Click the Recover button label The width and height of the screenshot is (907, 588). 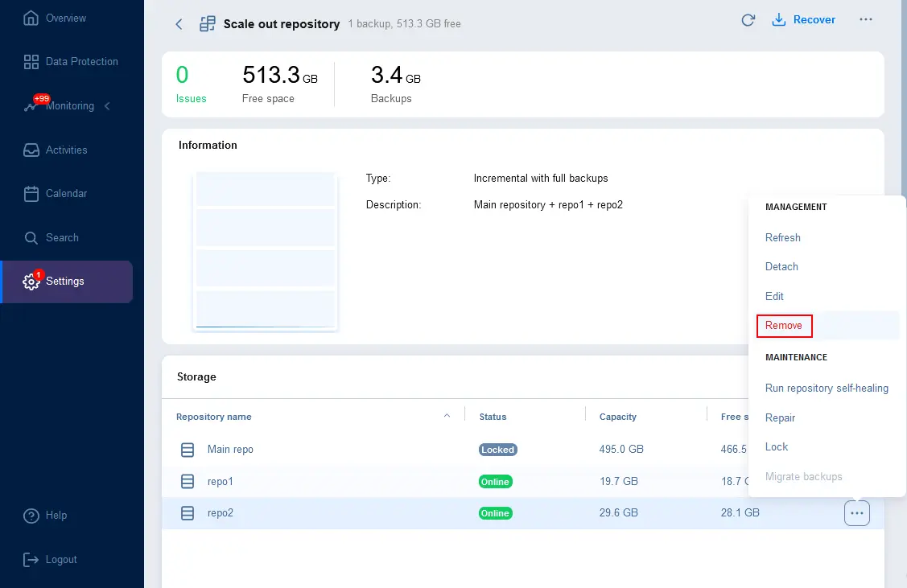pos(814,19)
